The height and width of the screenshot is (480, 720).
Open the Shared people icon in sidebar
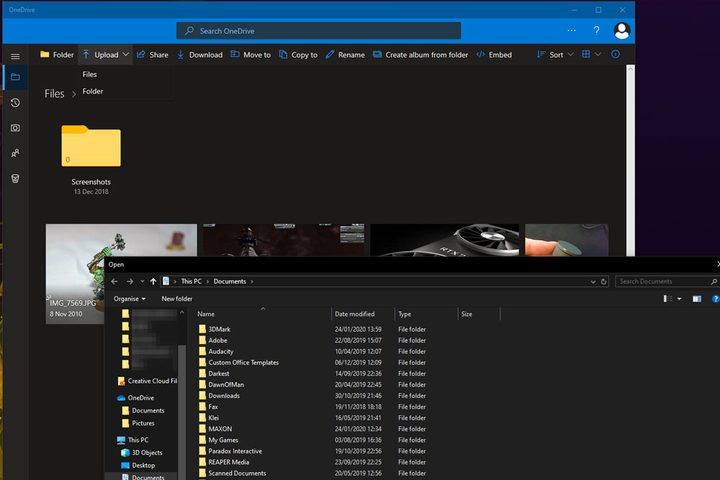[15, 153]
